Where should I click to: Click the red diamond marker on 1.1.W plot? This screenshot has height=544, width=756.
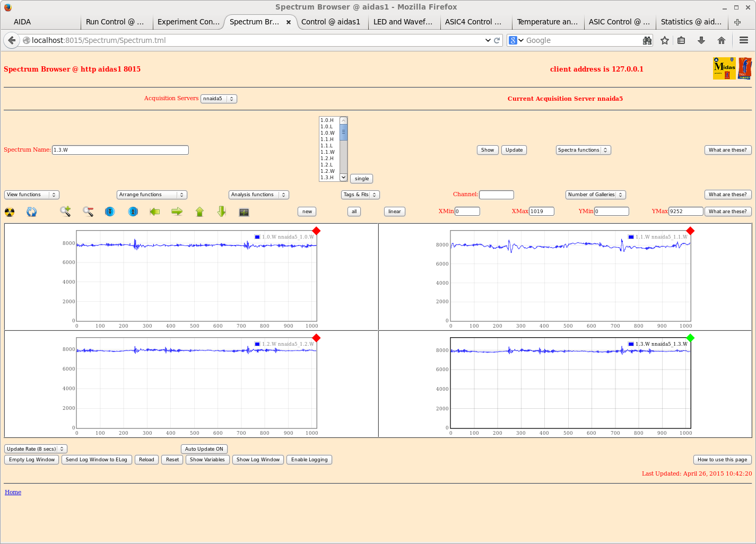click(690, 231)
